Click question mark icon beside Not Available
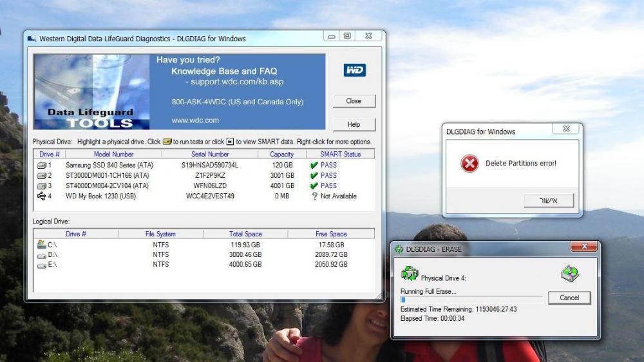 coord(315,196)
